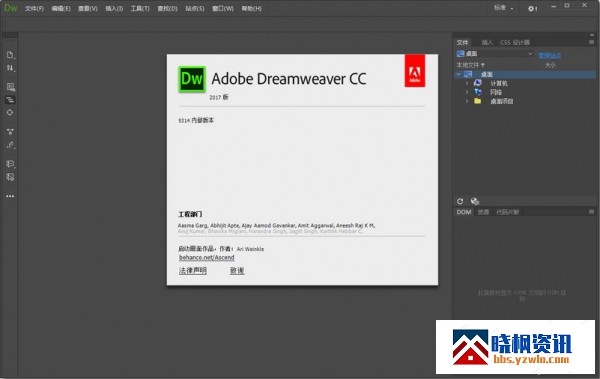The height and width of the screenshot is (379, 600).
Task: Click the Apply Comment icon
Action: pos(10,164)
